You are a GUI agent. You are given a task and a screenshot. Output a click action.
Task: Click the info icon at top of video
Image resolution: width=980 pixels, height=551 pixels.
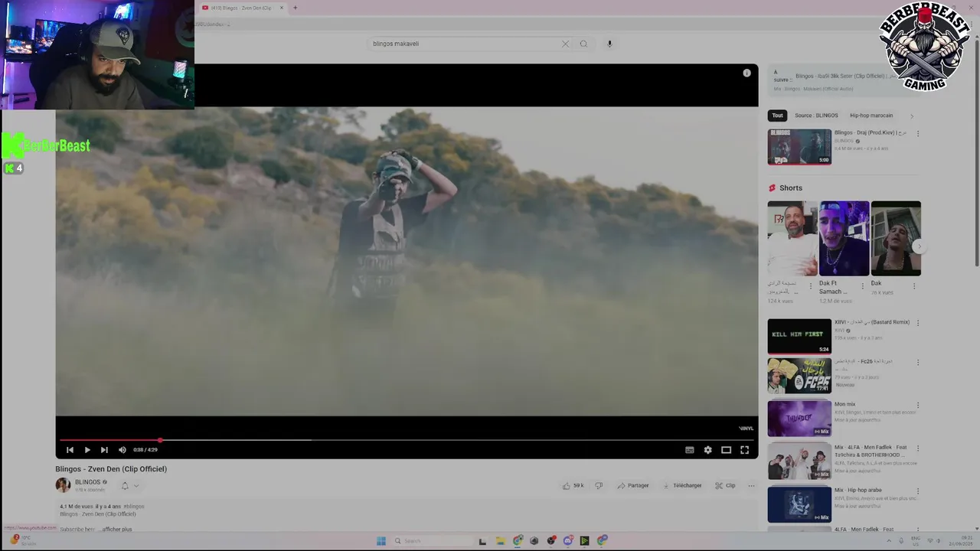(746, 73)
